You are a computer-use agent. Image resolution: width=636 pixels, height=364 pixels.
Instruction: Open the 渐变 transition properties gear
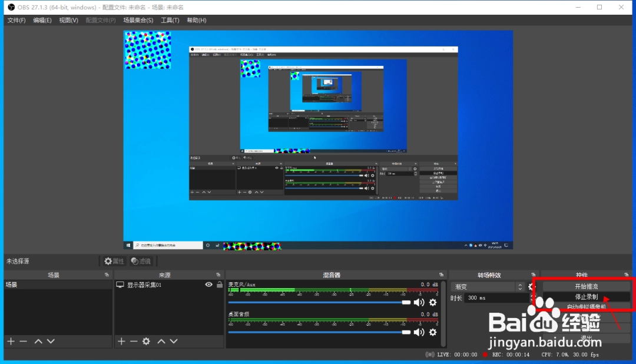(x=530, y=287)
